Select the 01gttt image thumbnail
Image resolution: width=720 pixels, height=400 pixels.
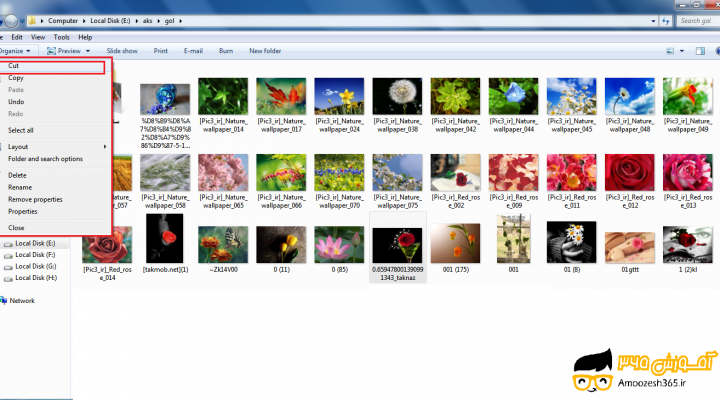[x=630, y=248]
